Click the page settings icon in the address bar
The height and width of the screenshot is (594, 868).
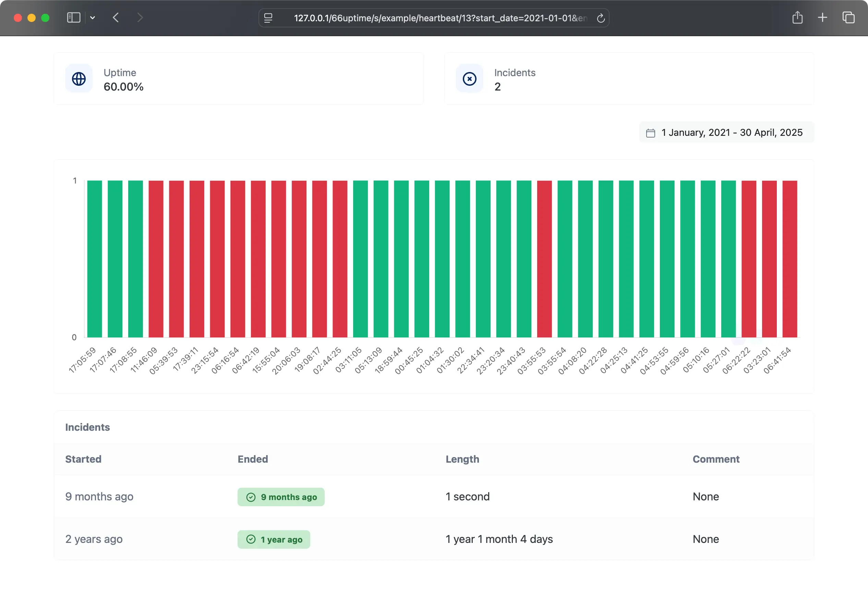click(268, 18)
